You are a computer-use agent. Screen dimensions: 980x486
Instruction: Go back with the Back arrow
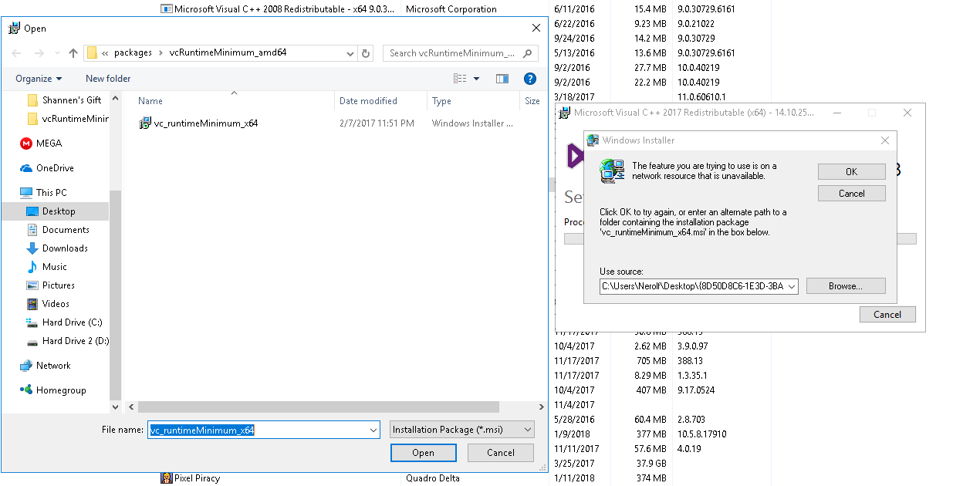pos(17,53)
